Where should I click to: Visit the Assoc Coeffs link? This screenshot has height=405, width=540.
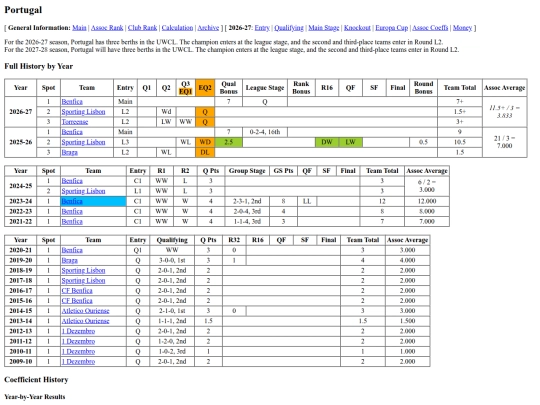[x=430, y=28]
